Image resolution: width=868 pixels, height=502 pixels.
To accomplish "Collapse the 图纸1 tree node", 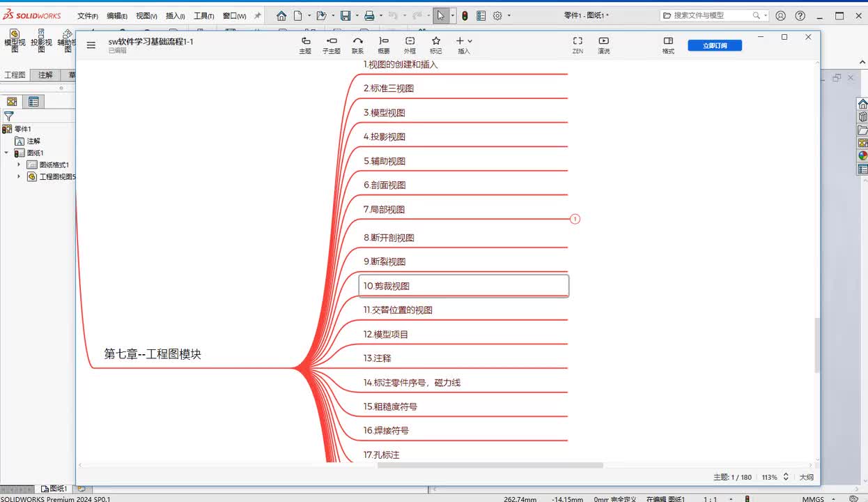I will point(6,153).
